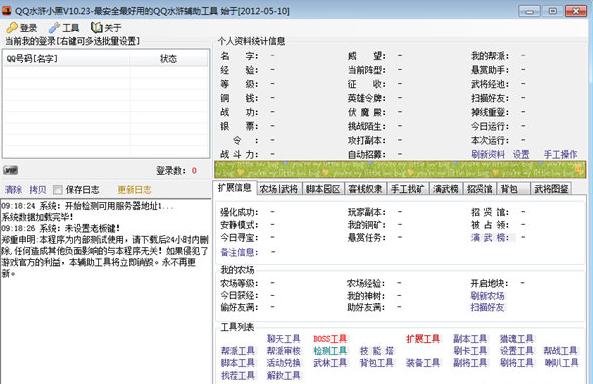Click the 拷贝 copy link

[38, 190]
